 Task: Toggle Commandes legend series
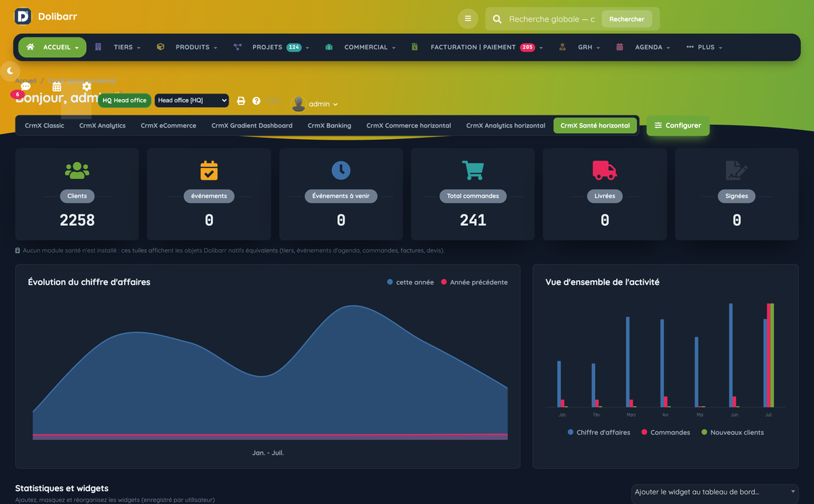coord(665,432)
